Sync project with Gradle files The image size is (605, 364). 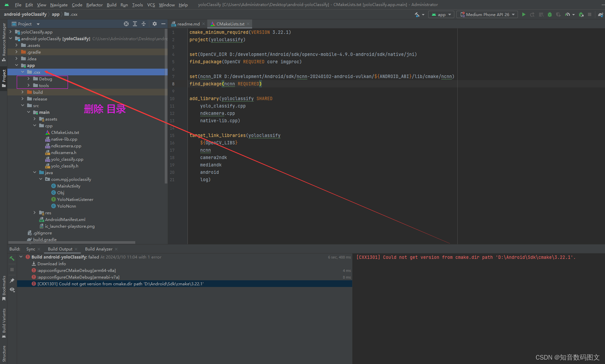coord(600,14)
